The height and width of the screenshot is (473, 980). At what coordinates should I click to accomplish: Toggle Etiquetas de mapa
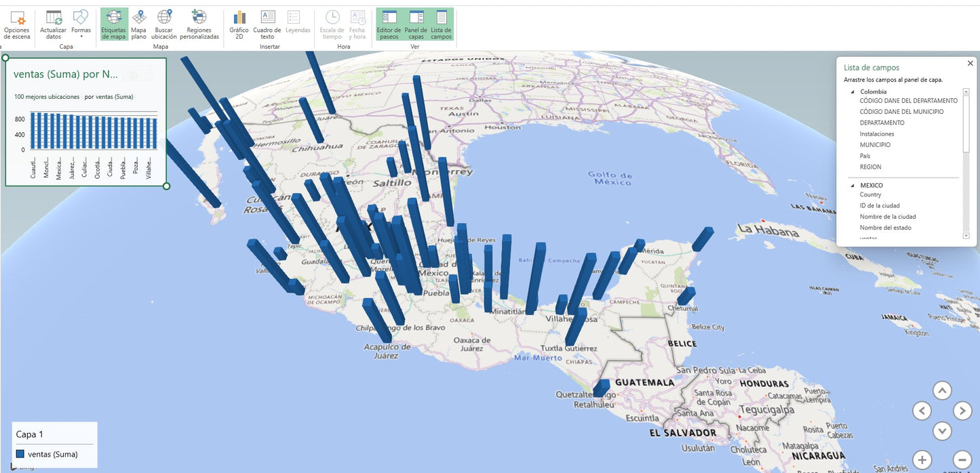tap(113, 25)
